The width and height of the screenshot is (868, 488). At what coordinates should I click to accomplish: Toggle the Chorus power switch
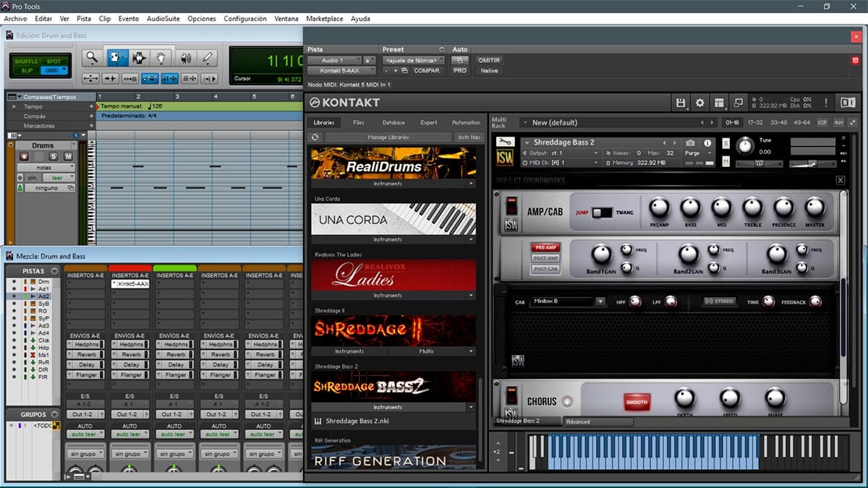coord(512,396)
